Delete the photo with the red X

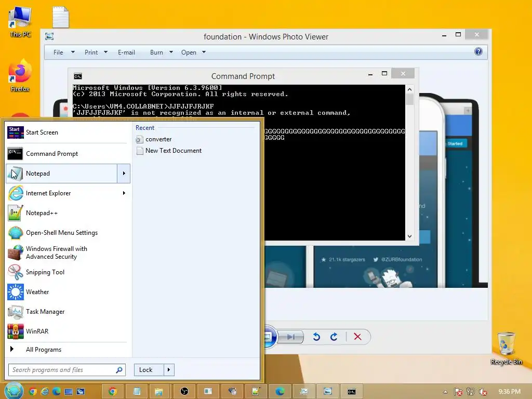pyautogui.click(x=357, y=337)
